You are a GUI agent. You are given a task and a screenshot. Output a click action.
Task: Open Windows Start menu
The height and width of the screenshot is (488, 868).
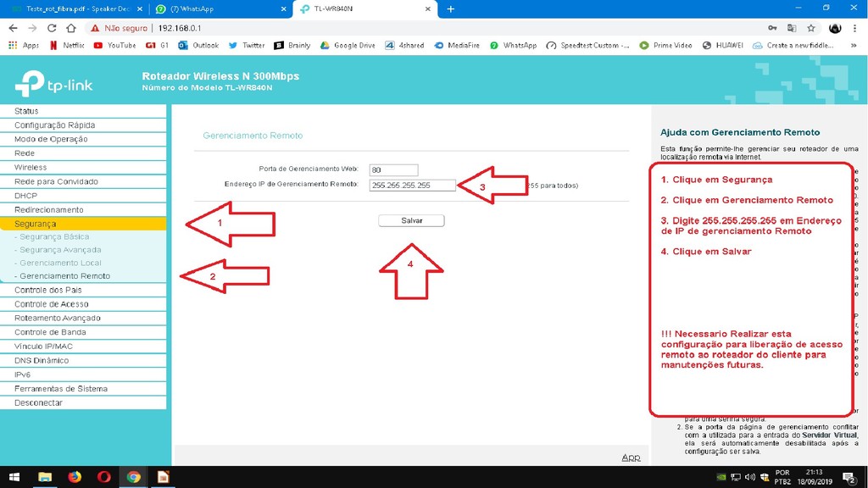coord(14,477)
